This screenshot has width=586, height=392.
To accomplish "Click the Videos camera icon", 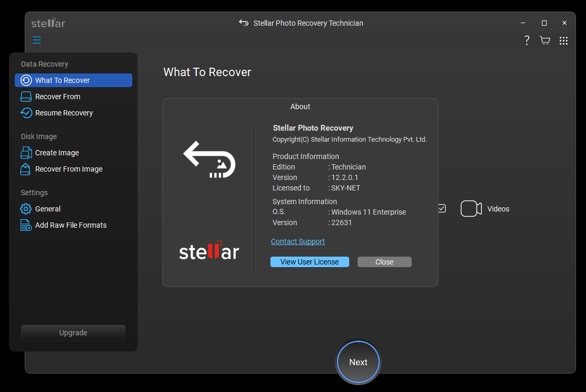I will click(471, 209).
